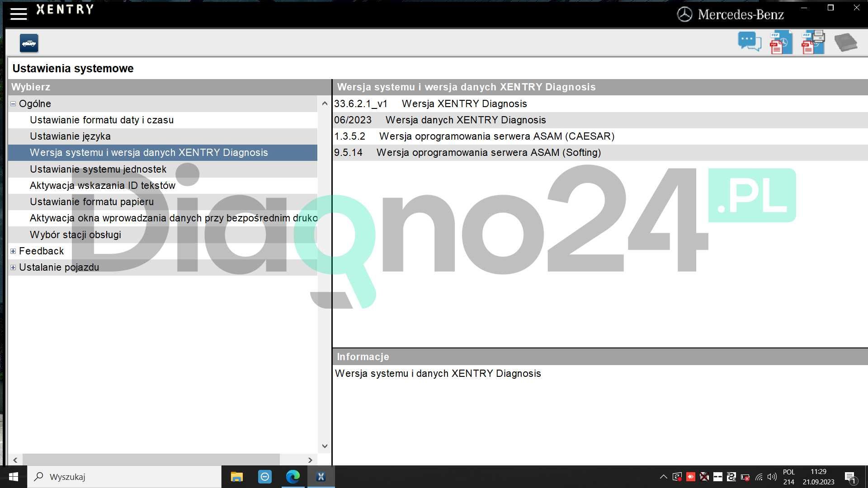Click the Ustalanie pojazdu tree label
The image size is (868, 488).
point(59,267)
